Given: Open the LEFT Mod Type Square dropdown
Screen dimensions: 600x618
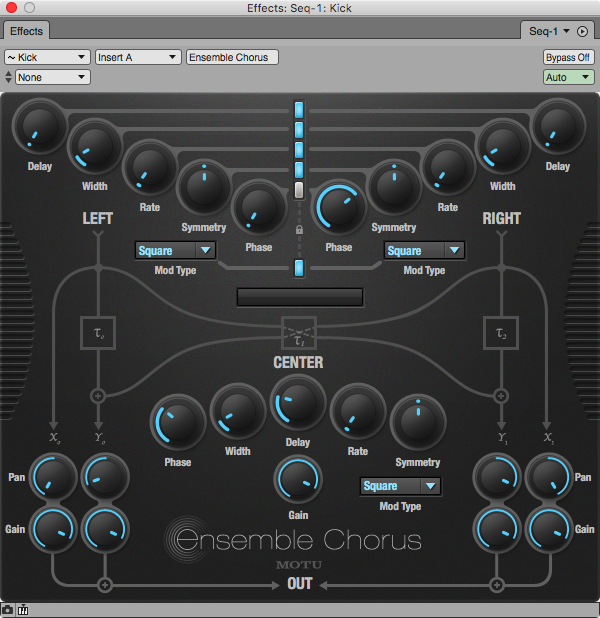Looking at the screenshot, I should pos(175,250).
